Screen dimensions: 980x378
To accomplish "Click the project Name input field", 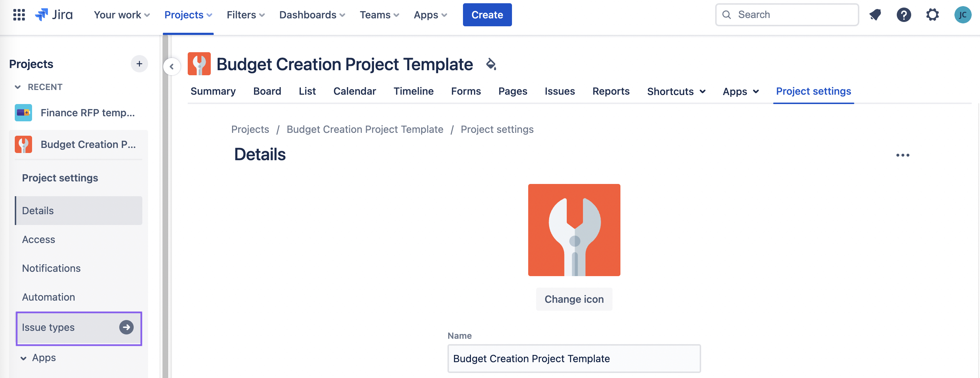I will 574,358.
